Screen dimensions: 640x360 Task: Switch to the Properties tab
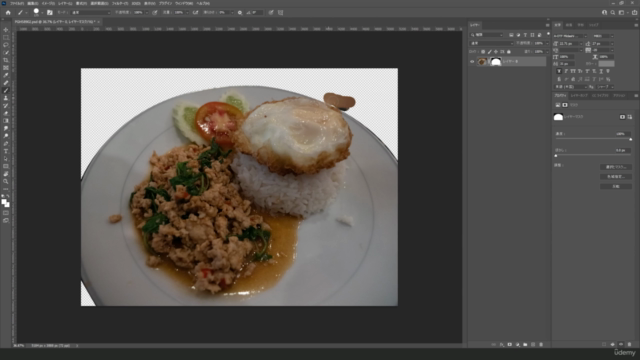(x=560, y=96)
